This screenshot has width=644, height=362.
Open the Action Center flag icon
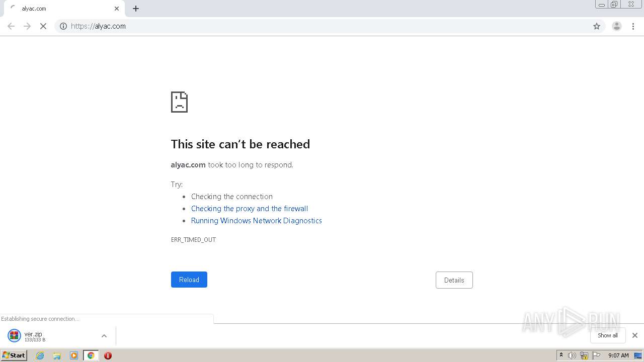pyautogui.click(x=596, y=355)
